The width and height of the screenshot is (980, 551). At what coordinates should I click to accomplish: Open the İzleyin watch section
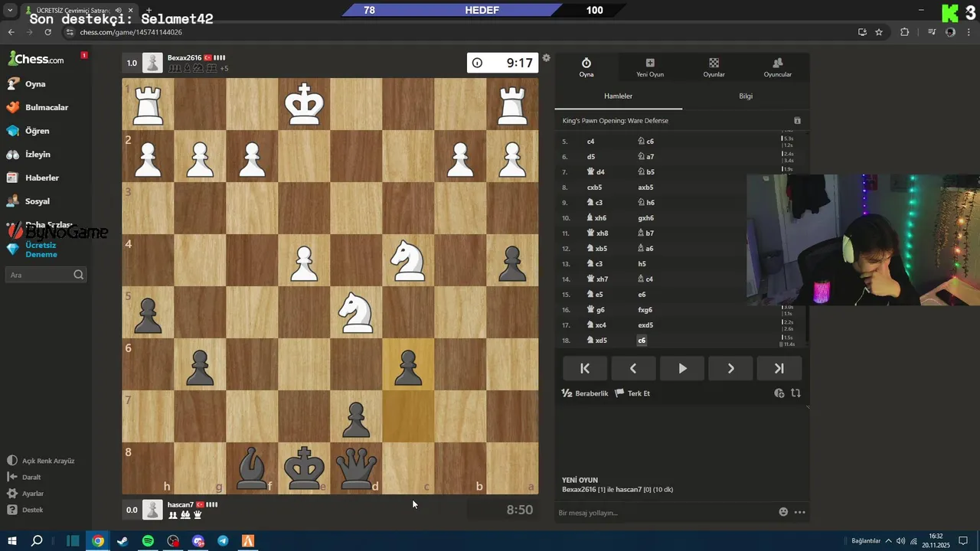coord(29,155)
